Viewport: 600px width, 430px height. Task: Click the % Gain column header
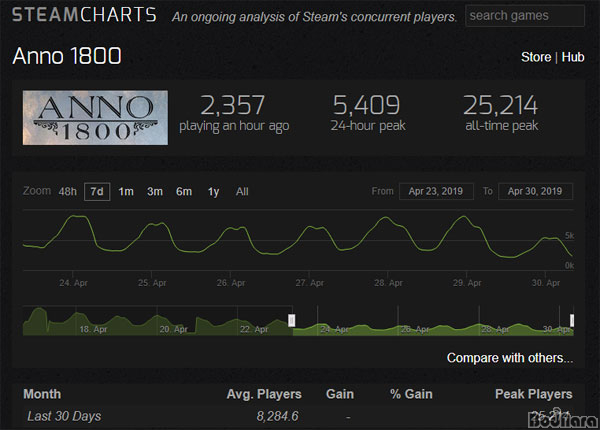411,394
